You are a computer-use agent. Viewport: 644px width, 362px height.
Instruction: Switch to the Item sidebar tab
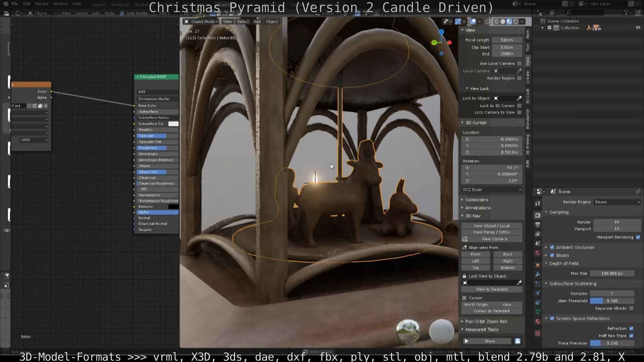point(528,34)
